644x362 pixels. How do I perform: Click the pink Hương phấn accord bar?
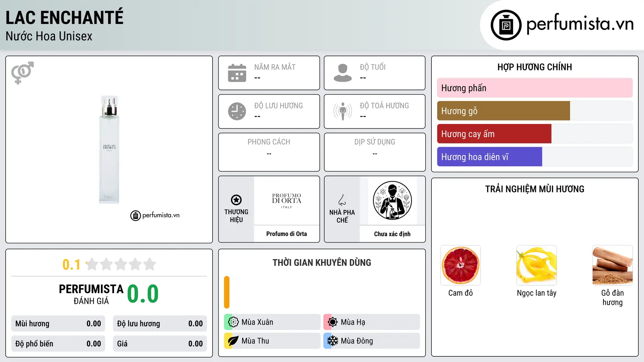pos(535,88)
